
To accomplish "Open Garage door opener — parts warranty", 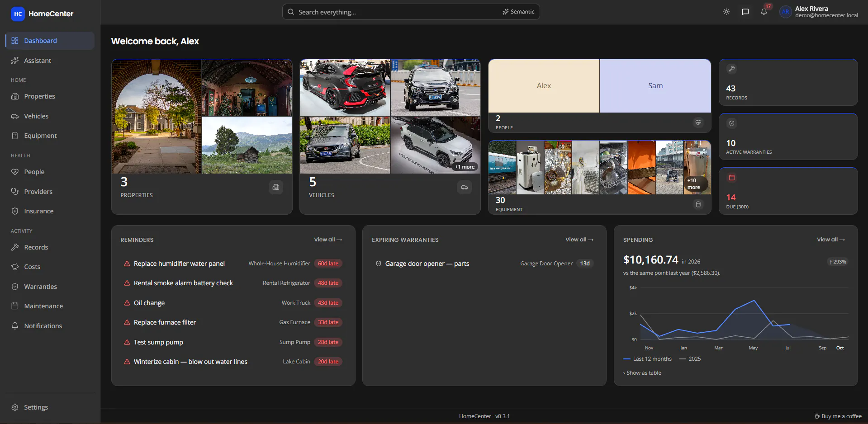I will [x=484, y=264].
